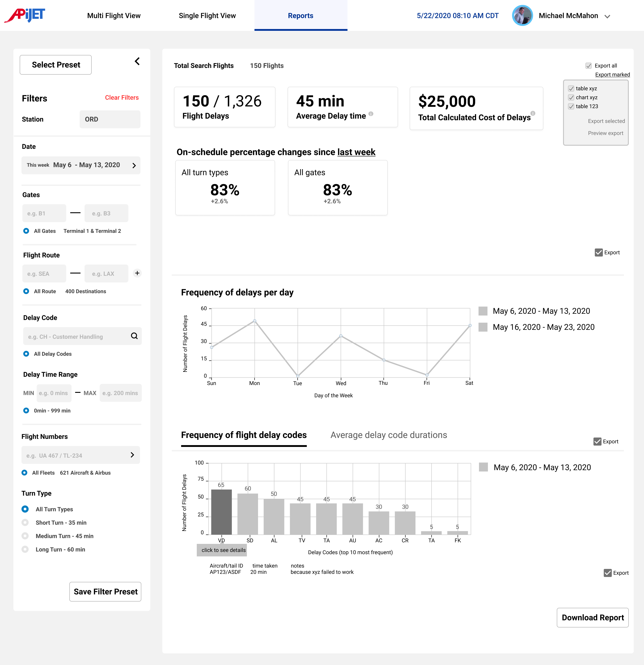Viewport: 644px width, 665px height.
Task: Open the user account dropdown arrow
Action: click(607, 16)
